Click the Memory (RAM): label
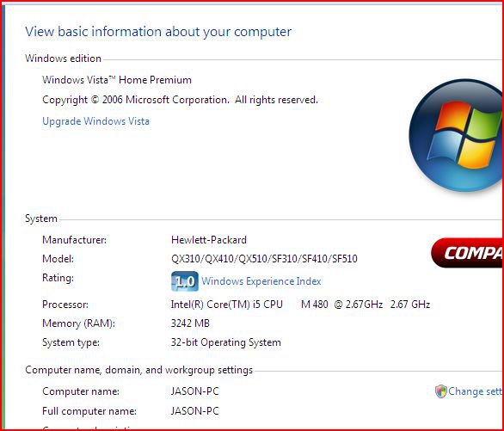Viewport: 504px width, 431px height. 78,323
